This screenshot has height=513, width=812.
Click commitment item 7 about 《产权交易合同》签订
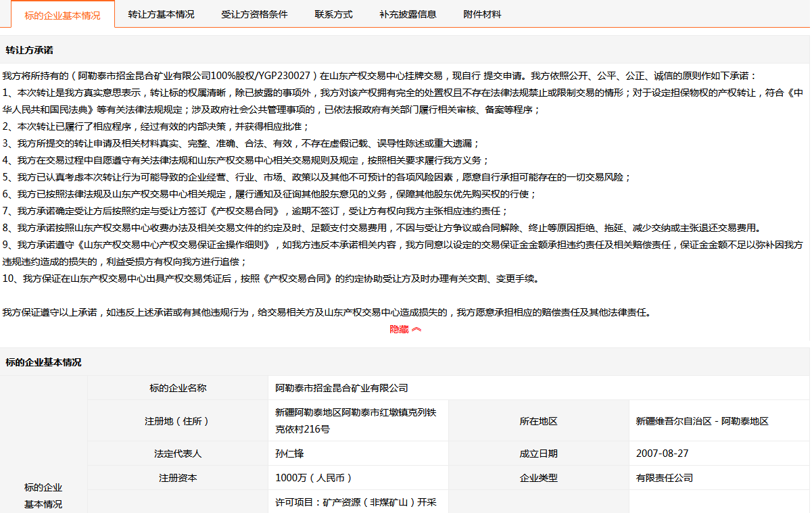point(255,211)
